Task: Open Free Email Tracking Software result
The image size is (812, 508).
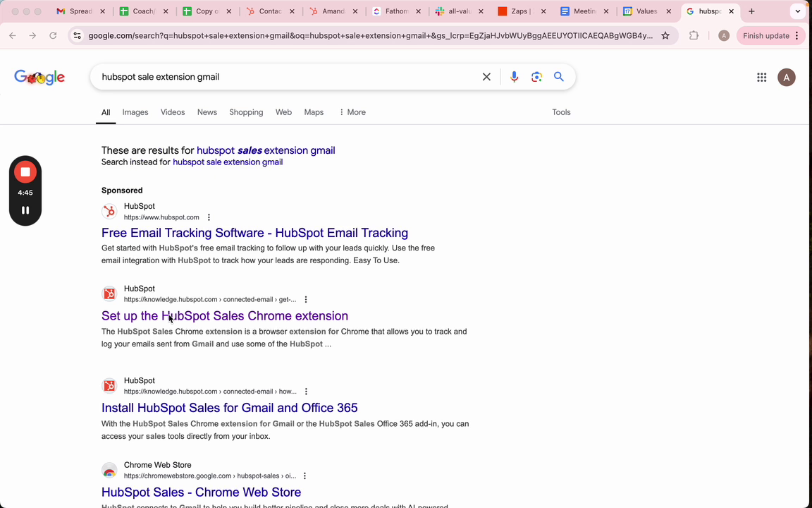Action: point(254,233)
